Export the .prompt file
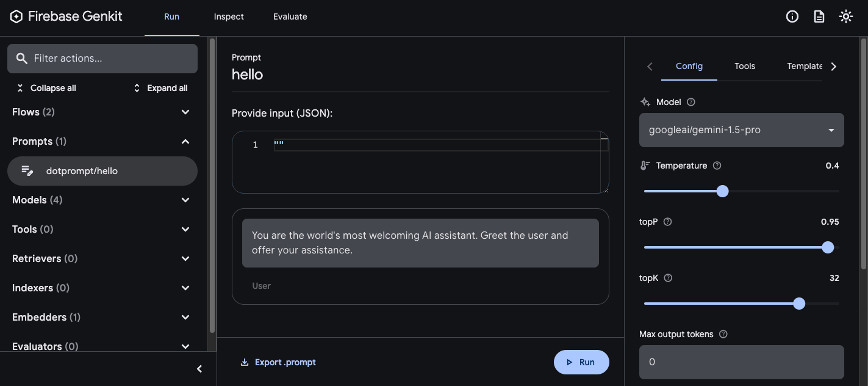 [278, 362]
